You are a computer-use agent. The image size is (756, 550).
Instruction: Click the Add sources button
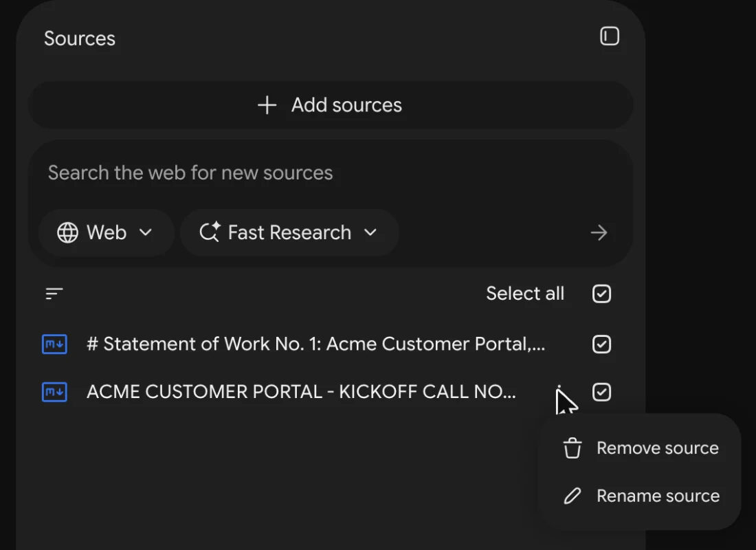331,105
